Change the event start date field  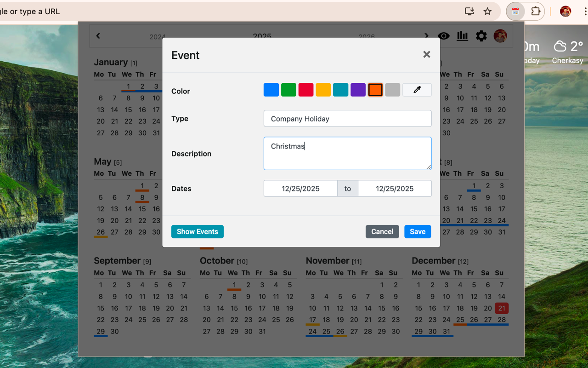[x=300, y=189]
